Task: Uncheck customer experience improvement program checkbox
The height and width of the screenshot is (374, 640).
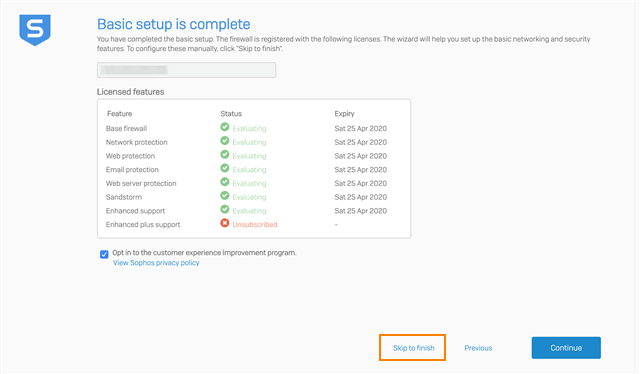Action: pyautogui.click(x=104, y=254)
